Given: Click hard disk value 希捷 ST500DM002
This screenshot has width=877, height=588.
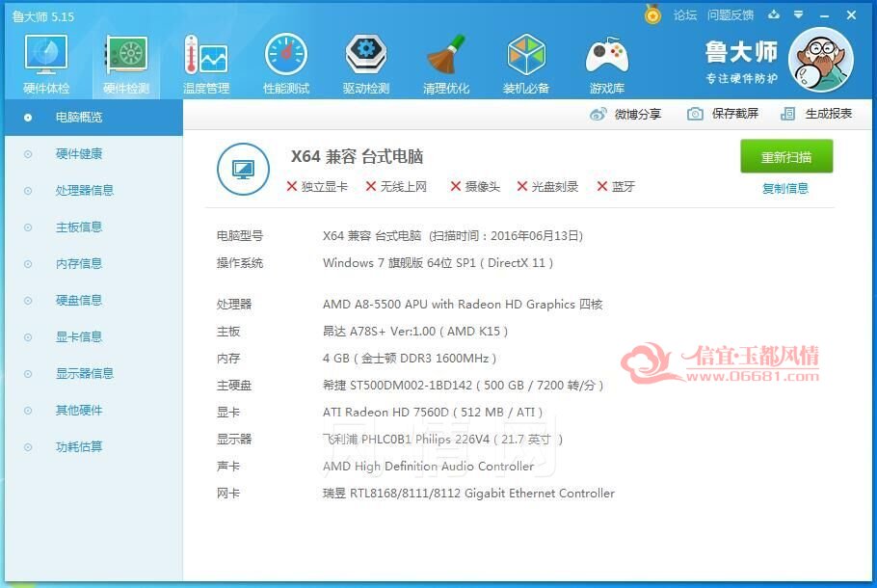Looking at the screenshot, I should [x=464, y=385].
